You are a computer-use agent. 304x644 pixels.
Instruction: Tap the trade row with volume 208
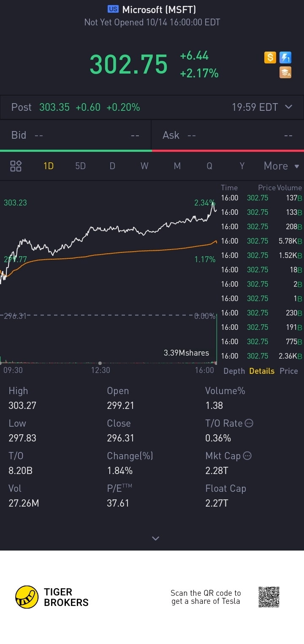coord(262,227)
